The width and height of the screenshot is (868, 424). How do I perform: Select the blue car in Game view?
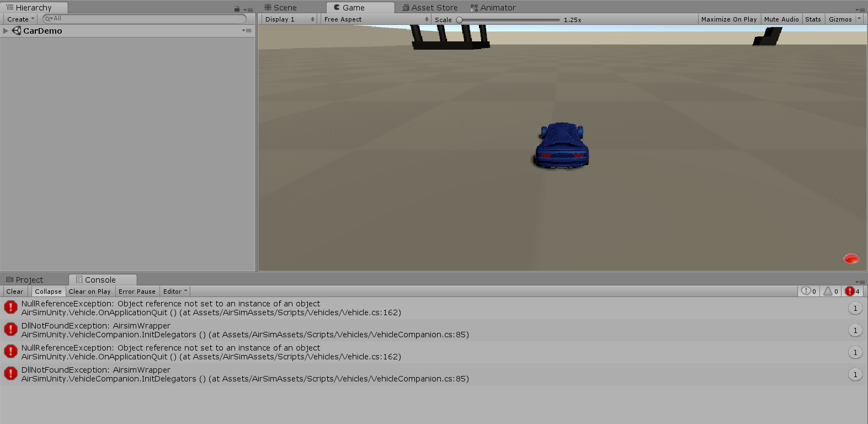click(x=561, y=145)
